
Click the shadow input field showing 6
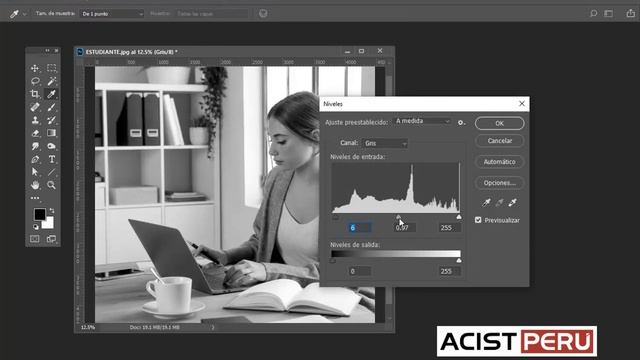(x=360, y=228)
